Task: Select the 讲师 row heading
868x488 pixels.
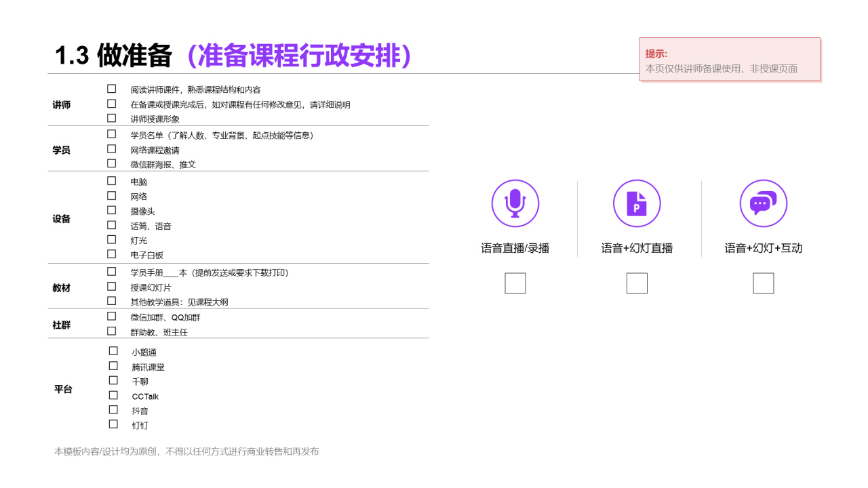Action: (x=62, y=105)
